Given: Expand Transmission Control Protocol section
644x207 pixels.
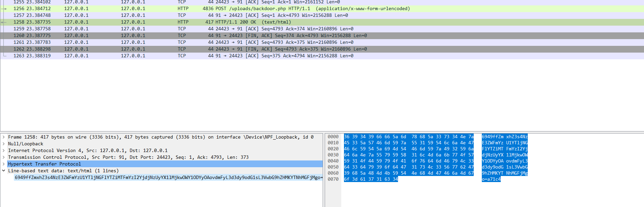Looking at the screenshot, I should pos(4,157).
